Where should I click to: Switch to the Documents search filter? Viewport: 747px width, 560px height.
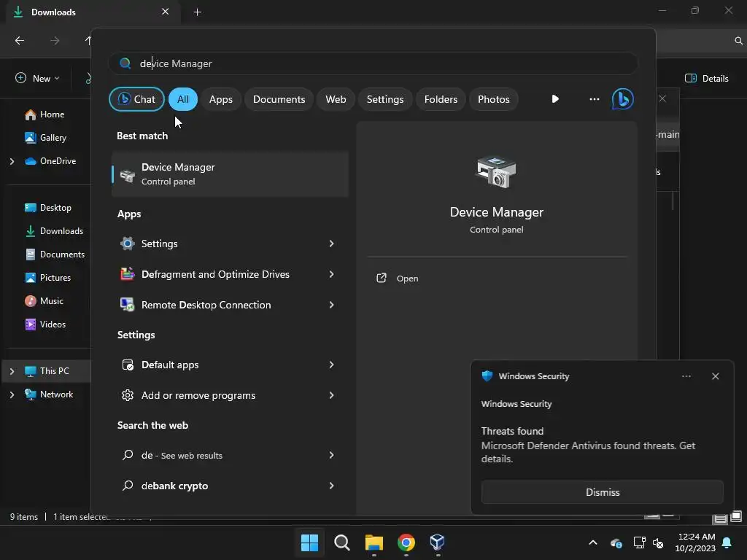[279, 99]
